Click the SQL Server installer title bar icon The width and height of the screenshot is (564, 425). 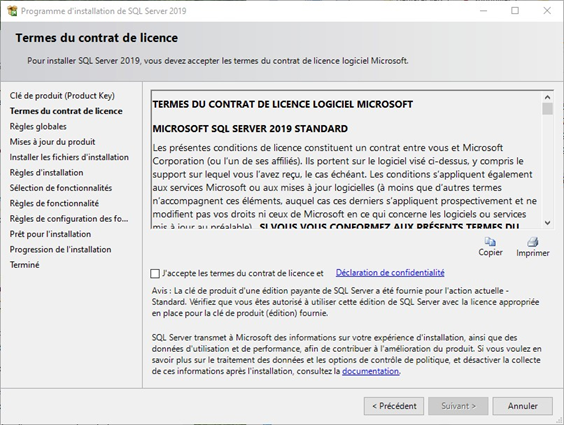[12, 11]
